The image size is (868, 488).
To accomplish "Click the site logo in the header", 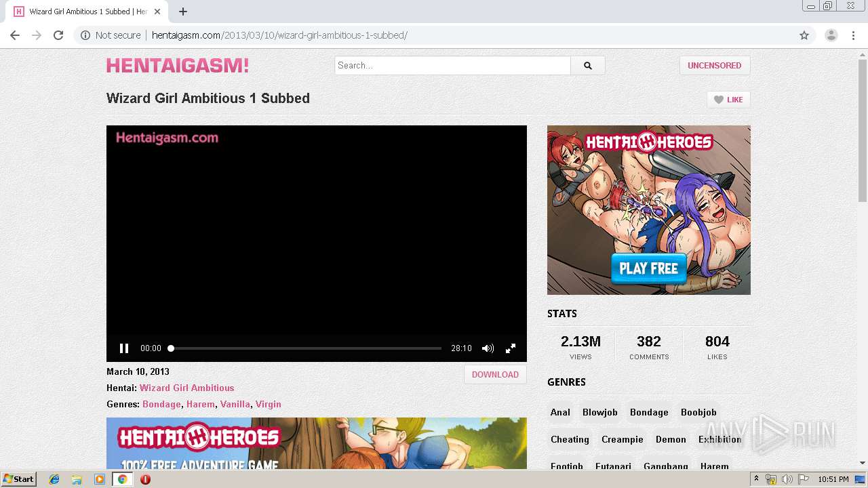I will 178,66.
